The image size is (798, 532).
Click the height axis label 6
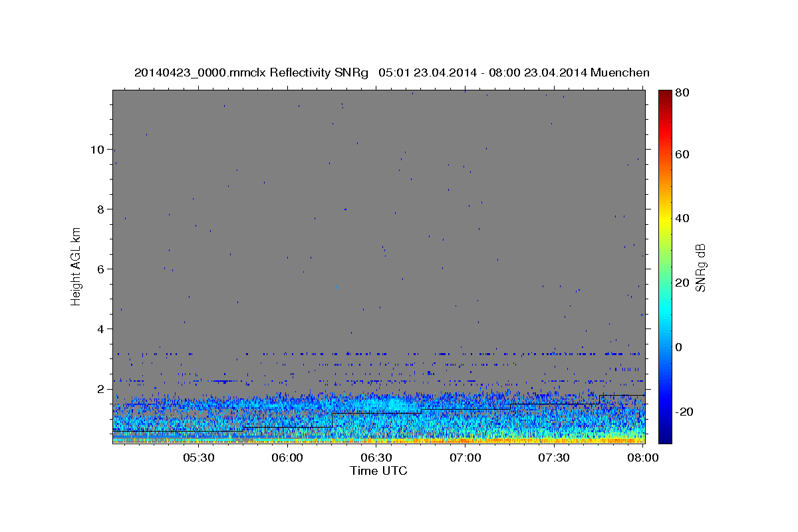[x=100, y=269]
